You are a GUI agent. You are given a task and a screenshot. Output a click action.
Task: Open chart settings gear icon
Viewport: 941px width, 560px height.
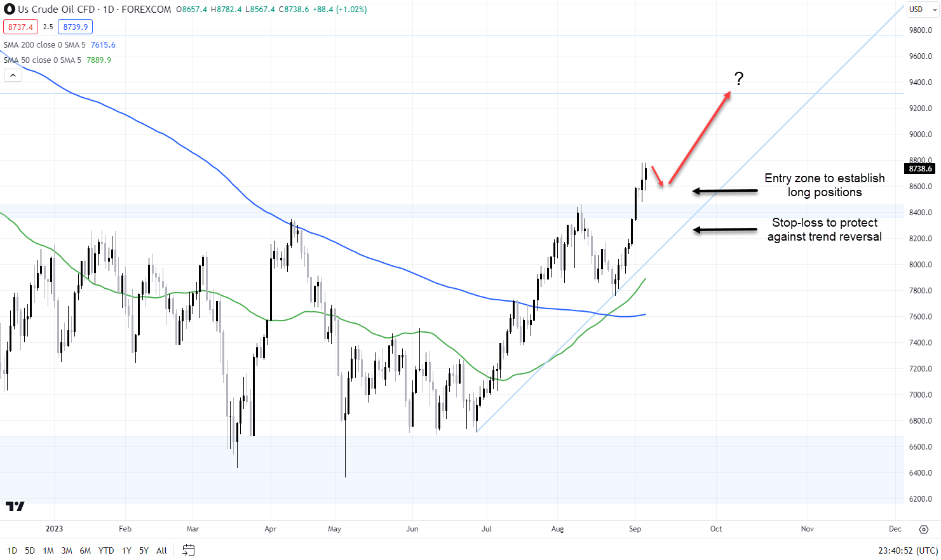point(924,529)
